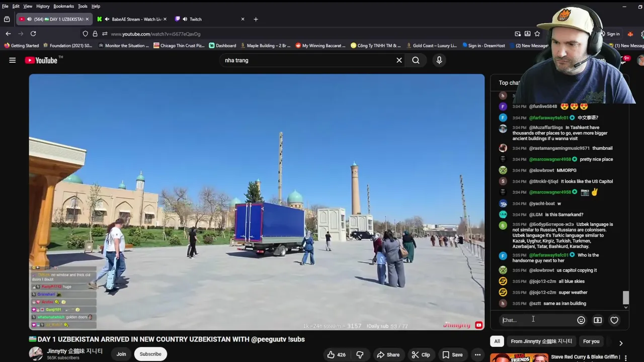Viewport: 644px width, 362px height.
Task: Open the File menu
Action: [x=5, y=6]
